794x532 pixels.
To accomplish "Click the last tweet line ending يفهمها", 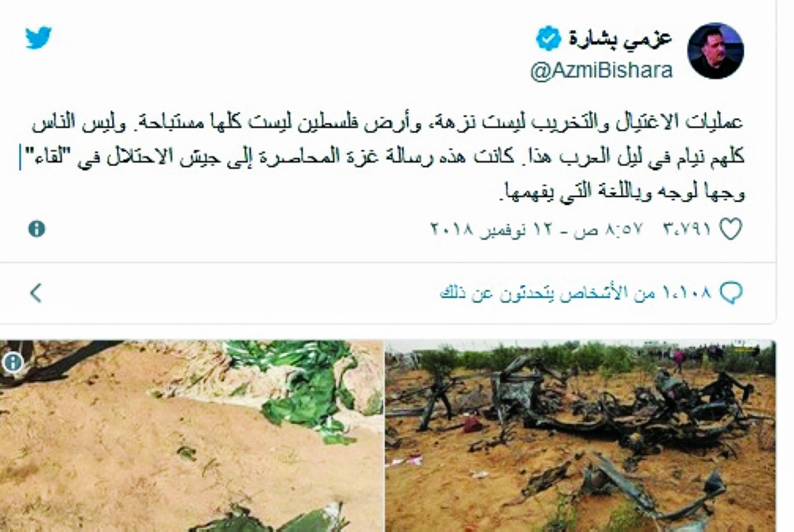I will click(x=622, y=192).
